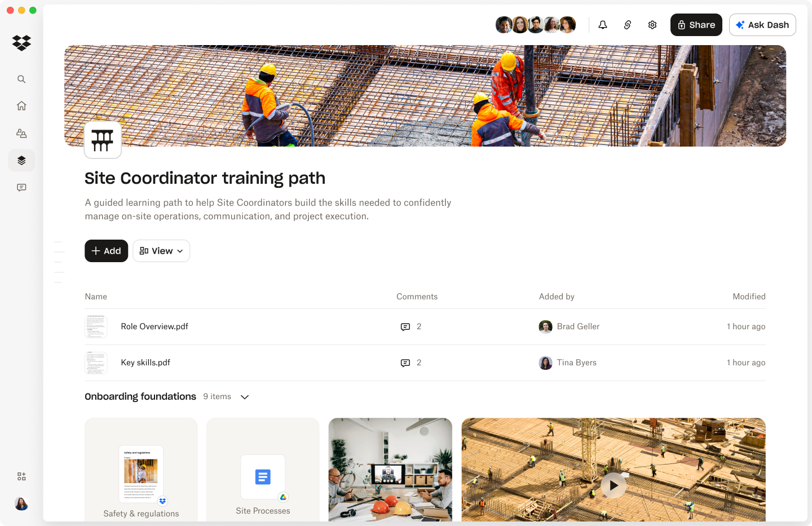Image resolution: width=812 pixels, height=526 pixels.
Task: Open the View dropdown
Action: click(161, 251)
